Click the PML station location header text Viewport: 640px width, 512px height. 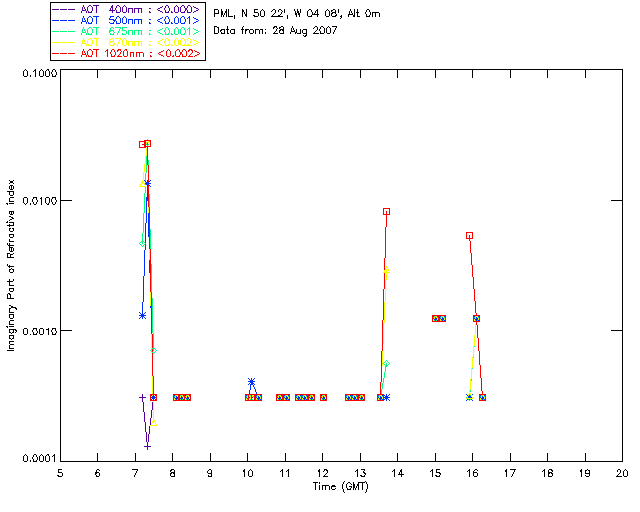(x=297, y=14)
